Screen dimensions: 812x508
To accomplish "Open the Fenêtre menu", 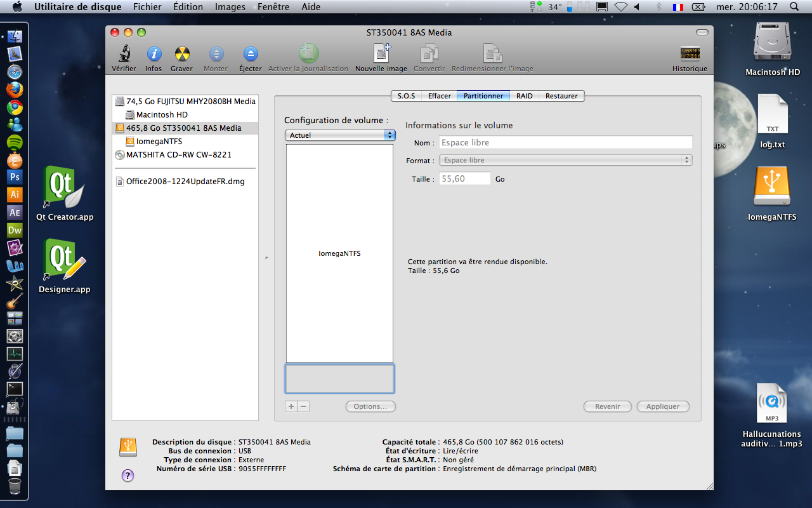I will [273, 7].
